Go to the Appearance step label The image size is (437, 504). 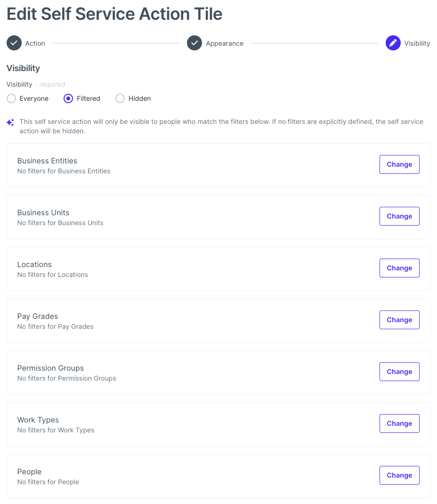(225, 43)
